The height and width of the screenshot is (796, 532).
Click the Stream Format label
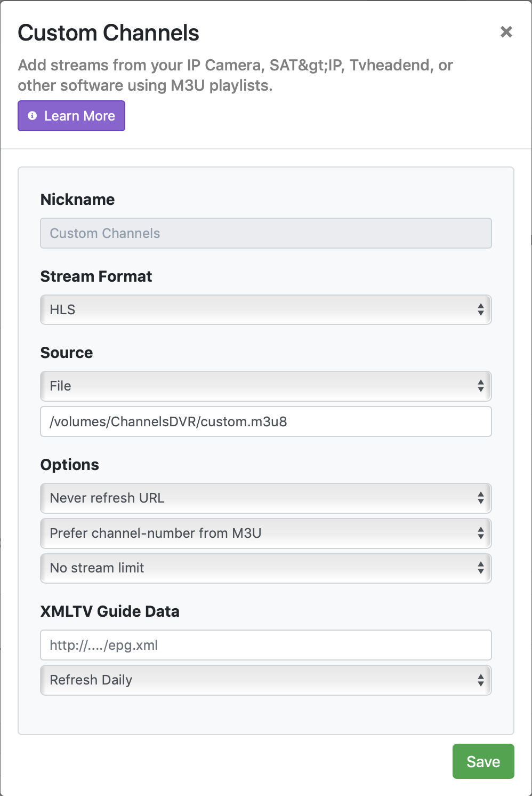point(96,276)
